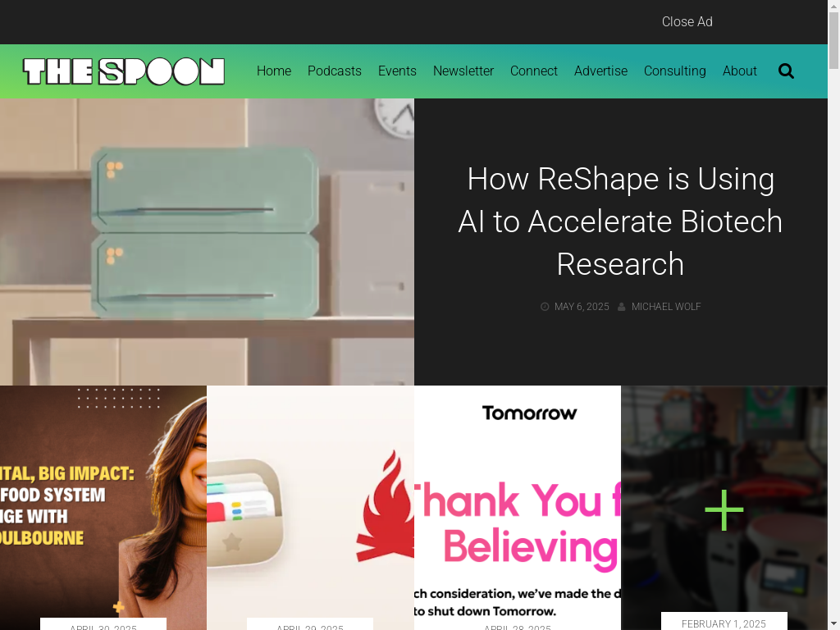
Task: Go to the Home menu item
Action: pos(274,71)
